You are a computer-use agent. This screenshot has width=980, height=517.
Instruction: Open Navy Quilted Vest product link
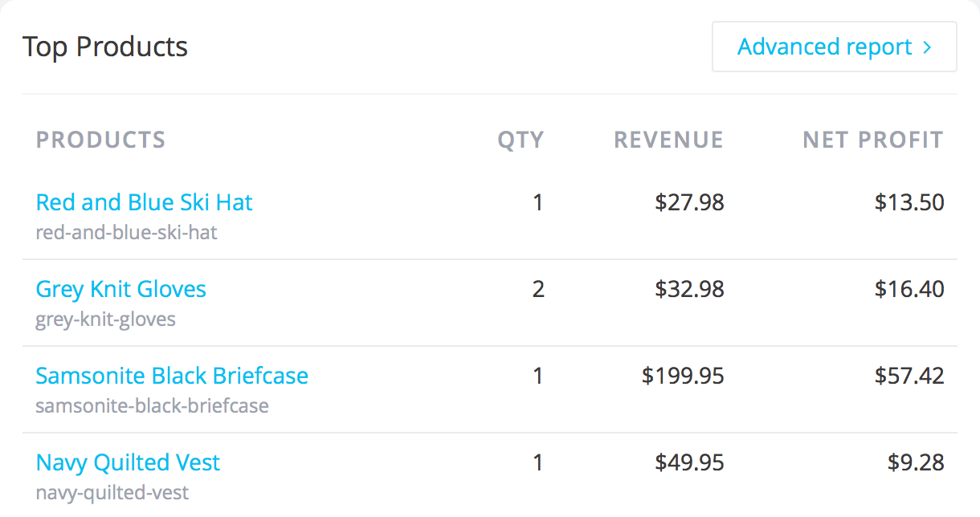128,462
